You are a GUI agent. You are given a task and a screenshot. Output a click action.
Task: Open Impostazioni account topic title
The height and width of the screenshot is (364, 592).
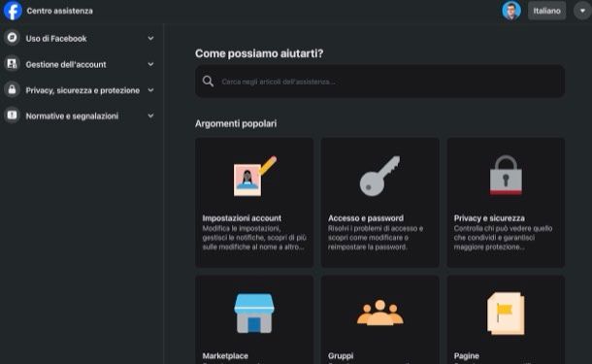click(242, 217)
